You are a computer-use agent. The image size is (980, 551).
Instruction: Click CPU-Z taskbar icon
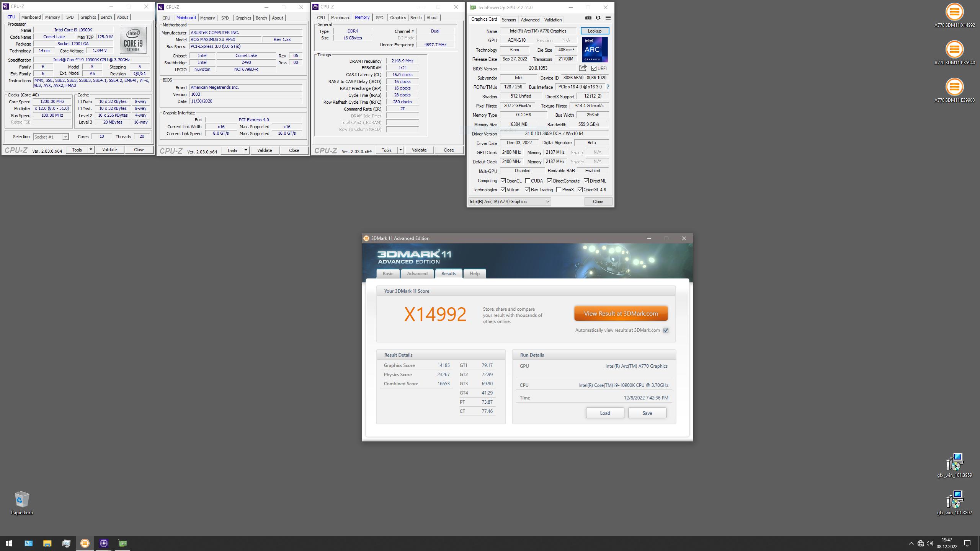(x=104, y=543)
